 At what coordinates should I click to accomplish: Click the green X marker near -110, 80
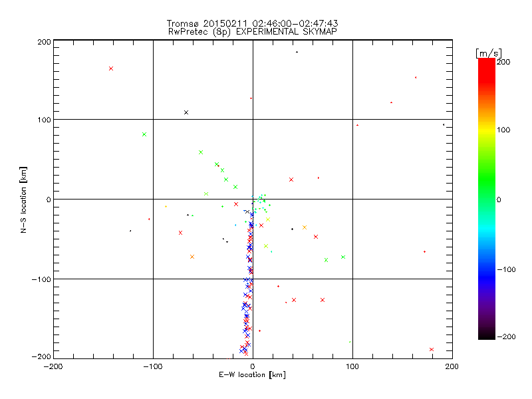pos(144,134)
